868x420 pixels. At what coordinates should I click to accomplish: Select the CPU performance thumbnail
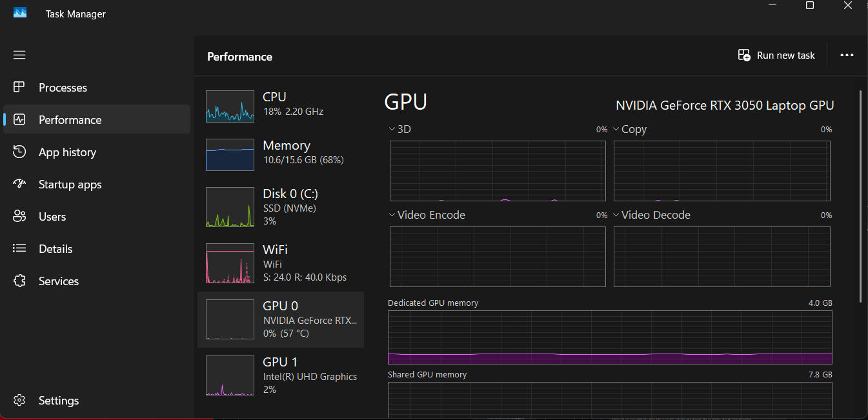tap(230, 106)
